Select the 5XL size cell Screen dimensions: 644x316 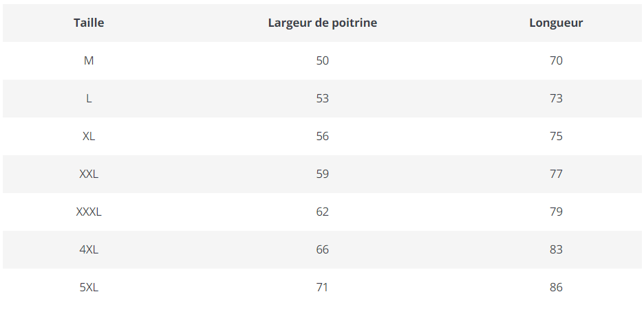tap(89, 287)
